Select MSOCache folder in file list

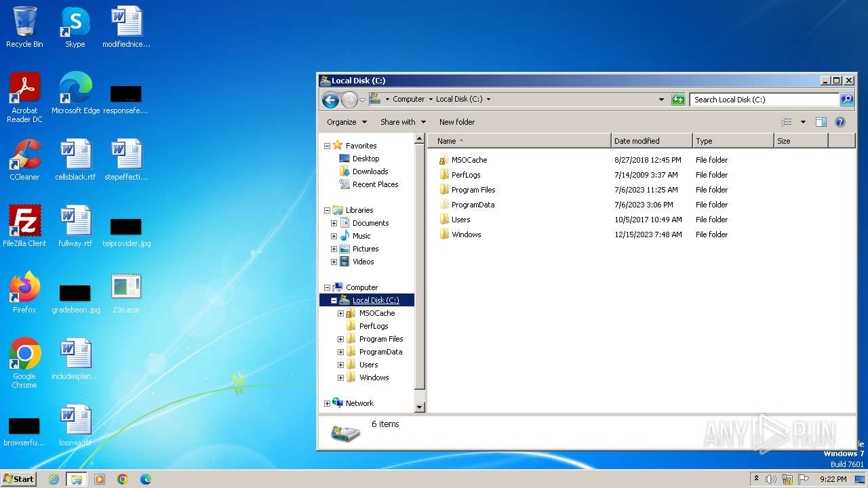pyautogui.click(x=469, y=160)
